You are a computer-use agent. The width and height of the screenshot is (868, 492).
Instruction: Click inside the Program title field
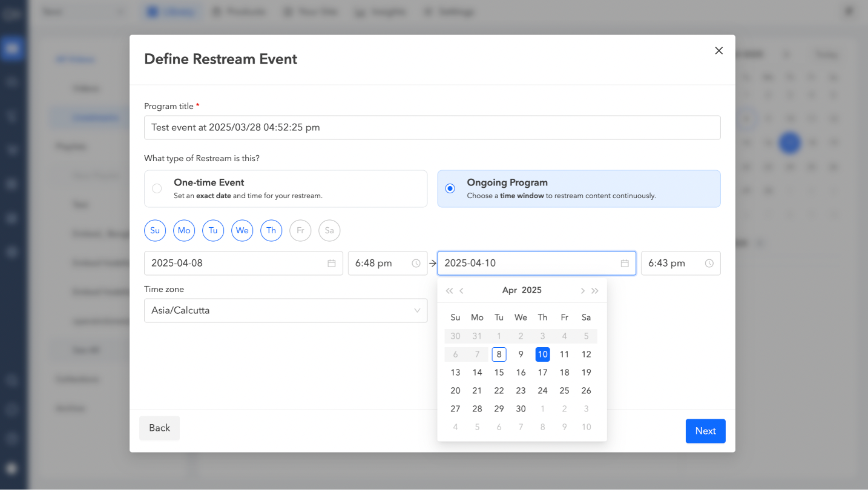tap(432, 127)
